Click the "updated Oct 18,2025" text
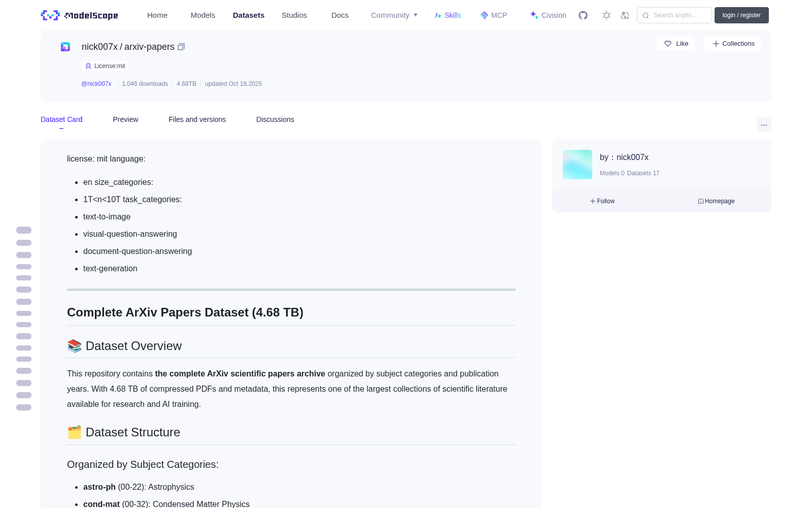The height and width of the screenshot is (508, 812). point(233,84)
